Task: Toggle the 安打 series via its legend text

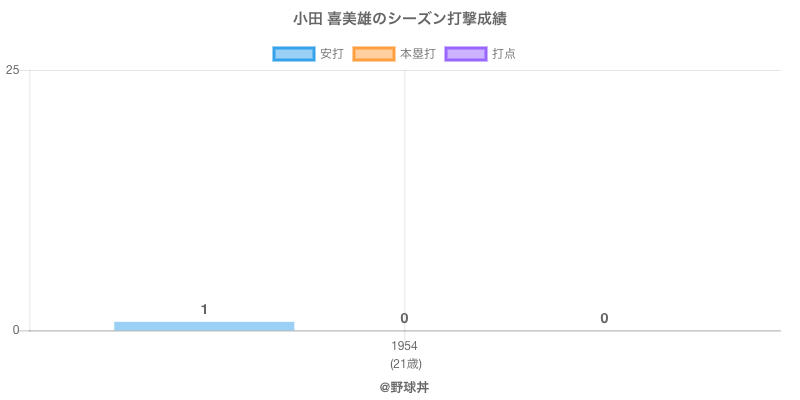Action: pos(331,54)
